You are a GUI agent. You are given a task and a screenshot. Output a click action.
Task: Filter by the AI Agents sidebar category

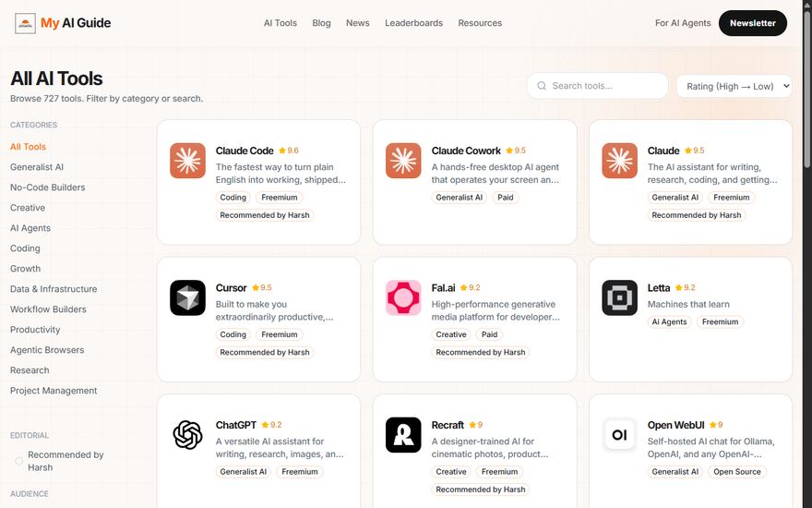[x=30, y=227]
